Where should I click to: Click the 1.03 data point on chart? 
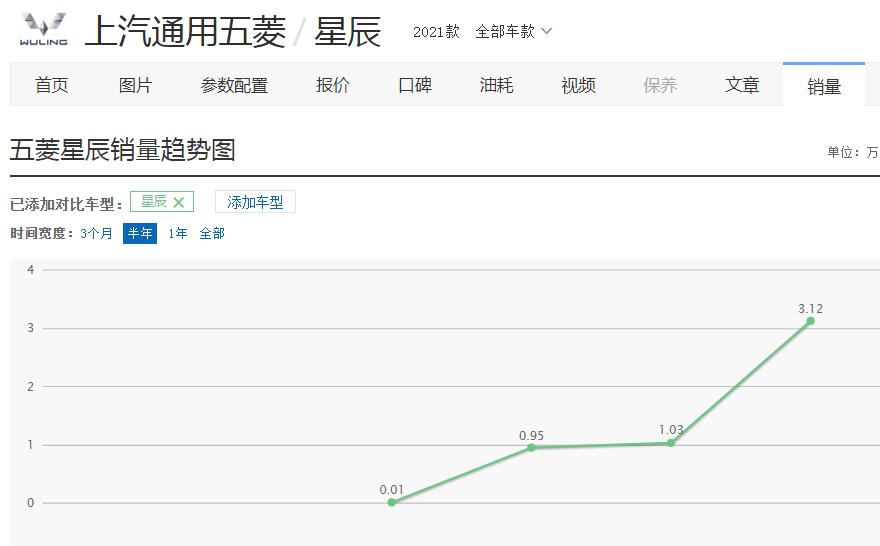tap(671, 443)
